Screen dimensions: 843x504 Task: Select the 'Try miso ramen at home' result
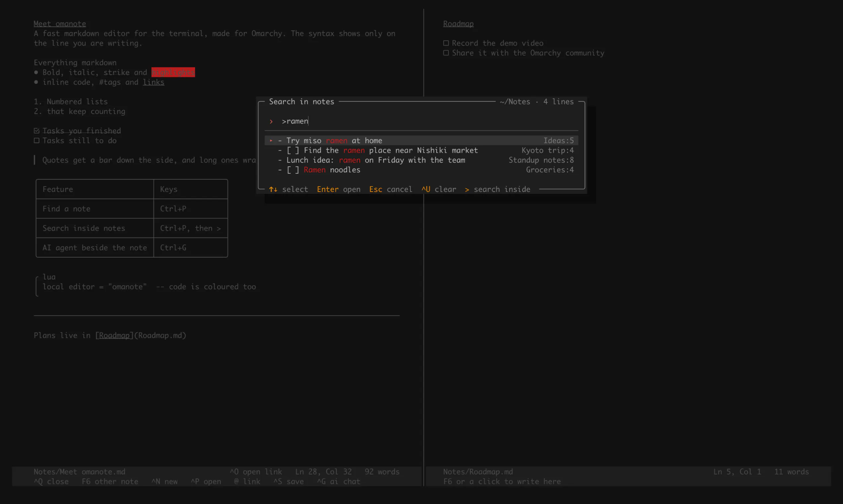[421, 141]
